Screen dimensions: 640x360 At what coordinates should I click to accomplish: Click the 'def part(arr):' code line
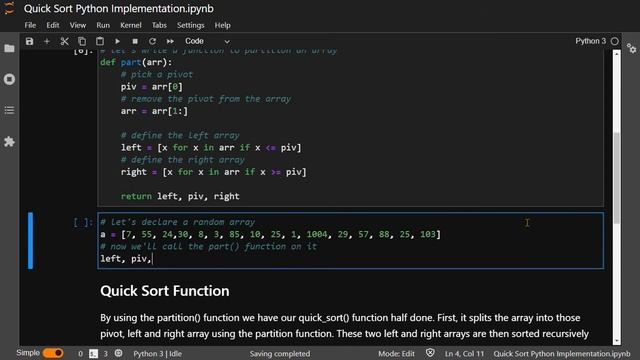click(136, 62)
